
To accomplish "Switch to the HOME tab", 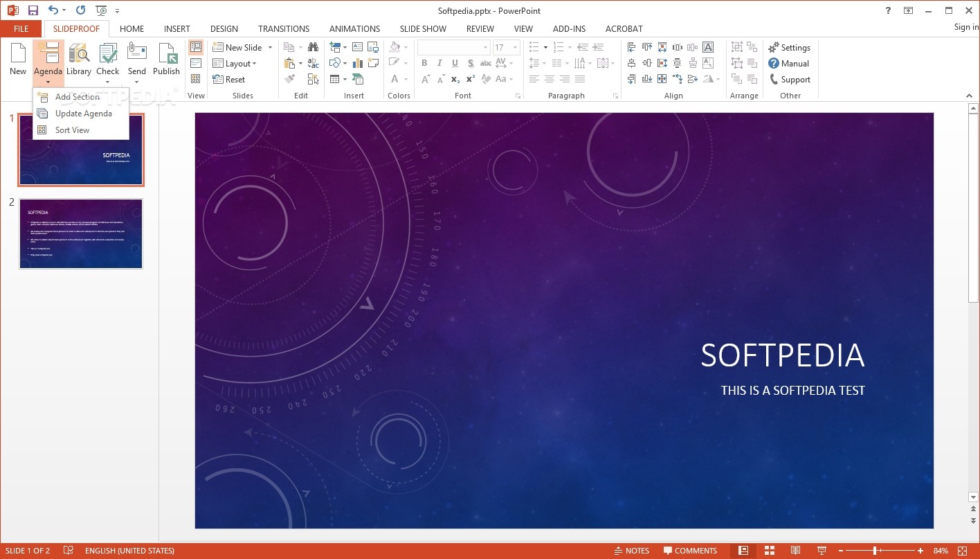I will pyautogui.click(x=131, y=28).
